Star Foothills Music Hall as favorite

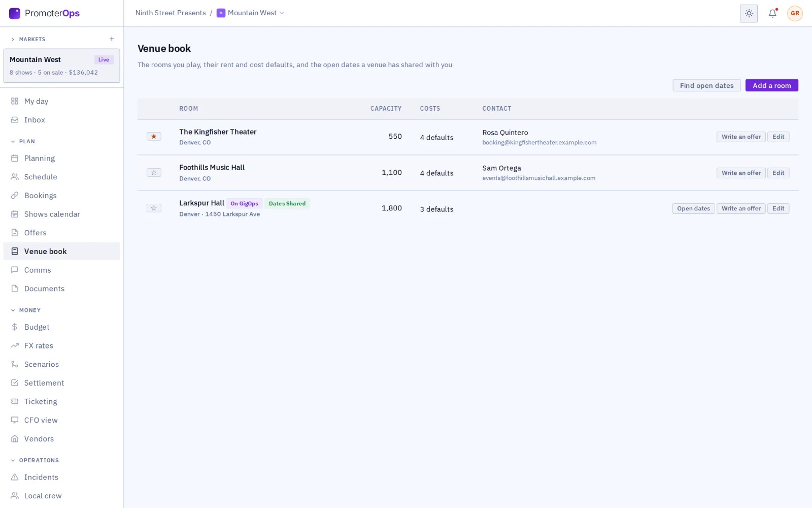[154, 173]
